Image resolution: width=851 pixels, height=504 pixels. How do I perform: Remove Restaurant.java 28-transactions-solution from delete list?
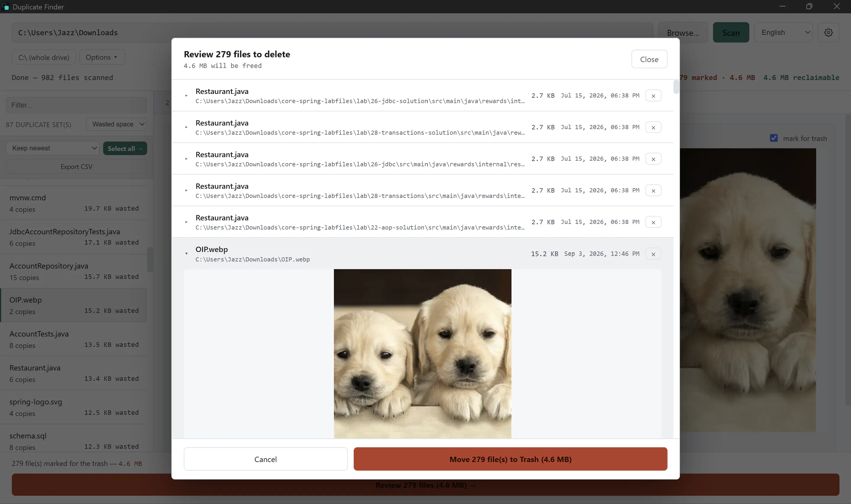pos(653,127)
